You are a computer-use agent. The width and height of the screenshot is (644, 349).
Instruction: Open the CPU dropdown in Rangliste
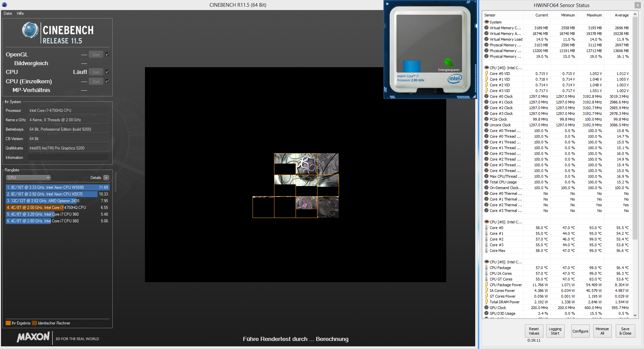point(28,178)
